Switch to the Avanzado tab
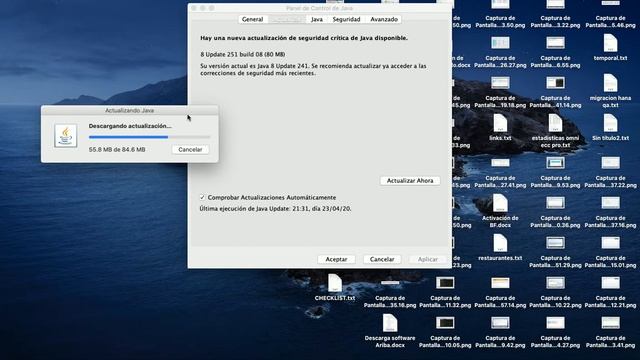 coord(384,19)
